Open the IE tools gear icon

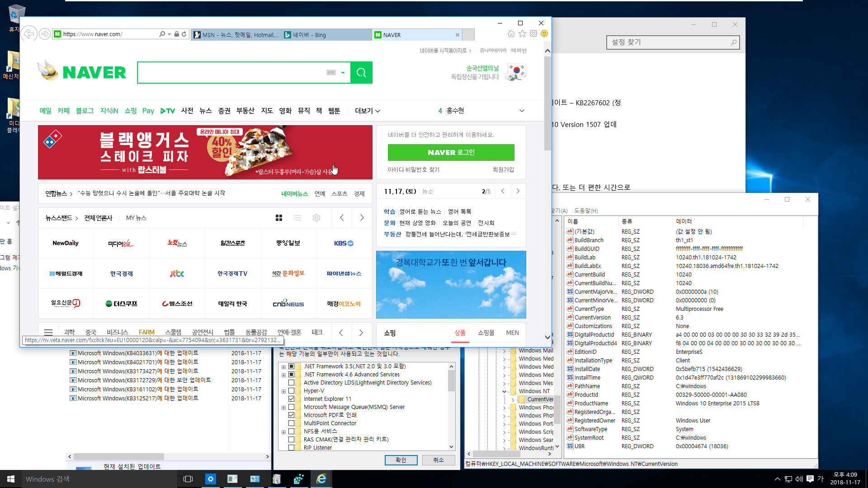tap(533, 34)
